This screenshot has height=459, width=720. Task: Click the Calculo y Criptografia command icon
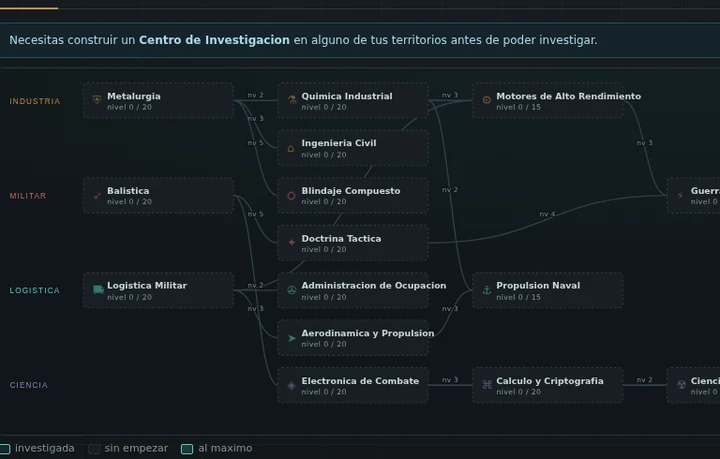[487, 385]
